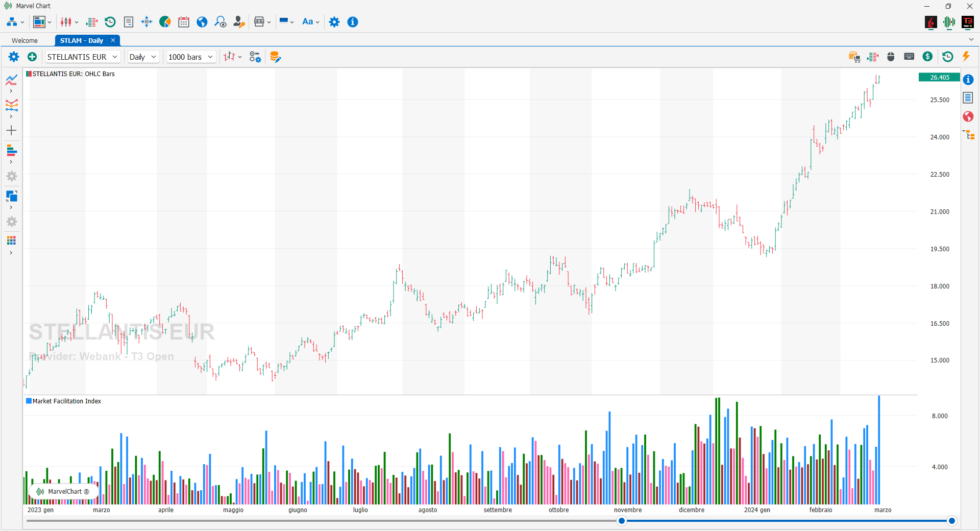This screenshot has width=980, height=531.
Task: Open the document notes icon
Action: pyautogui.click(x=129, y=22)
